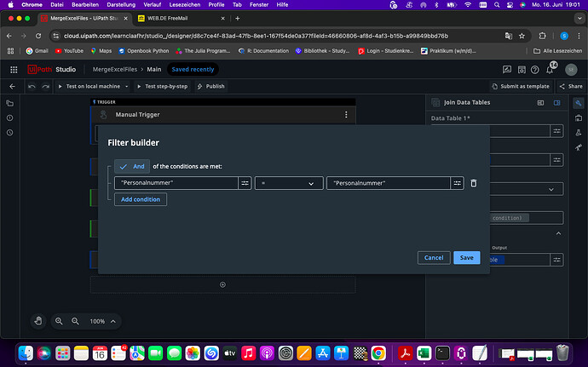Screen dimensions: 588x367
Task: Open the equals operator dropdown
Action: tap(289, 183)
